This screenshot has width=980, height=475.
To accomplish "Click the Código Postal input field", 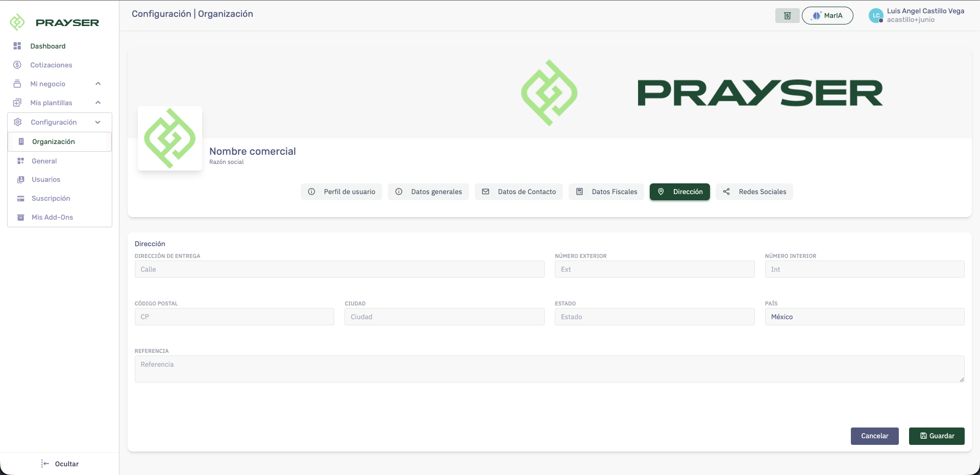I will 234,317.
